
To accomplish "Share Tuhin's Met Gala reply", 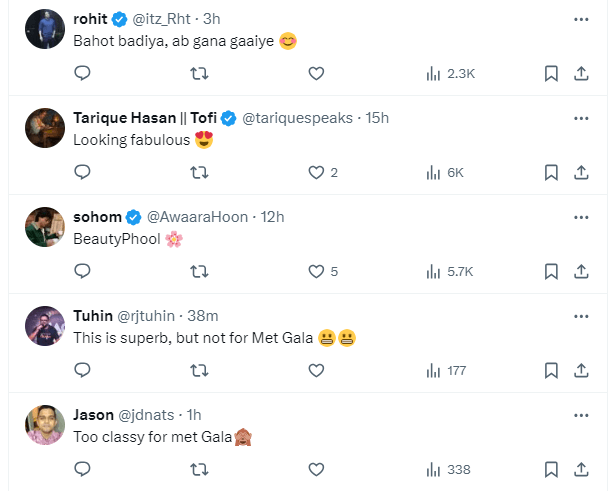I will [x=581, y=370].
